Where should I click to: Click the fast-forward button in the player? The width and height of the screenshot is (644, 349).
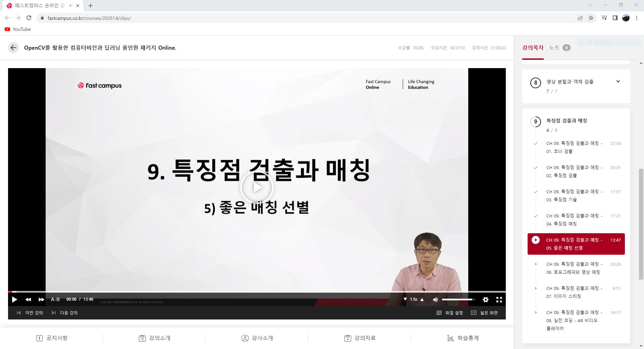pos(41,299)
